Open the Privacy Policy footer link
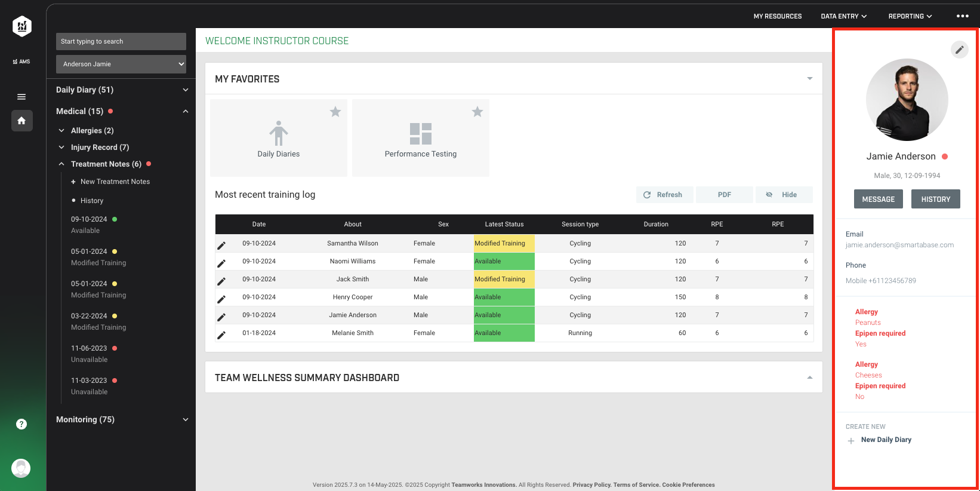 592,485
